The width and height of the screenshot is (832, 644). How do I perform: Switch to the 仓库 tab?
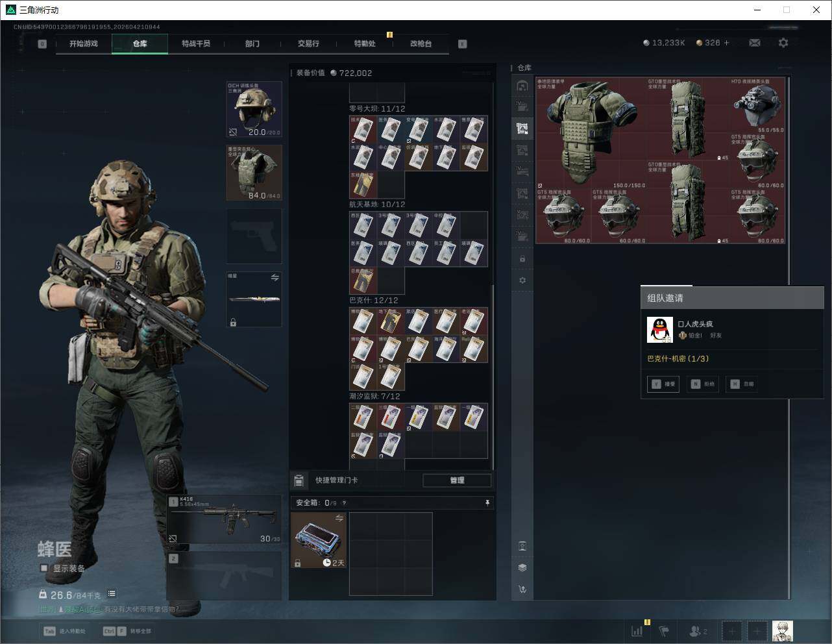click(140, 44)
